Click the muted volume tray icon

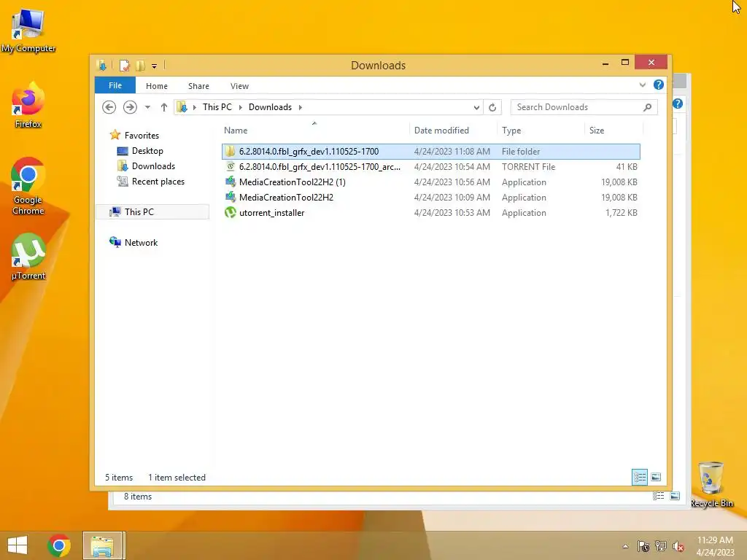(678, 546)
